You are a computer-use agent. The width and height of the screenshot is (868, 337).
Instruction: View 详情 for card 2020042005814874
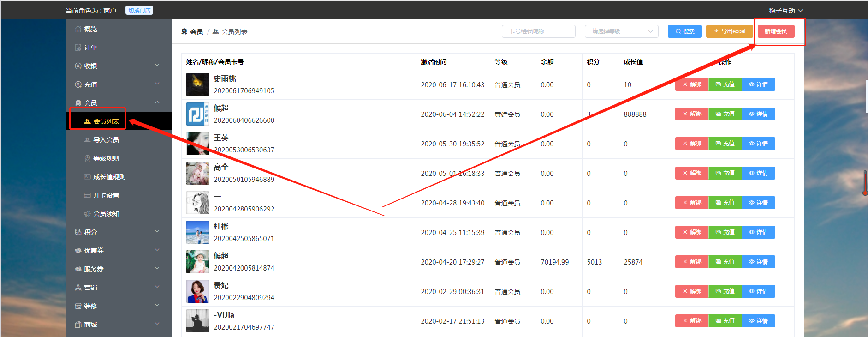click(x=758, y=262)
